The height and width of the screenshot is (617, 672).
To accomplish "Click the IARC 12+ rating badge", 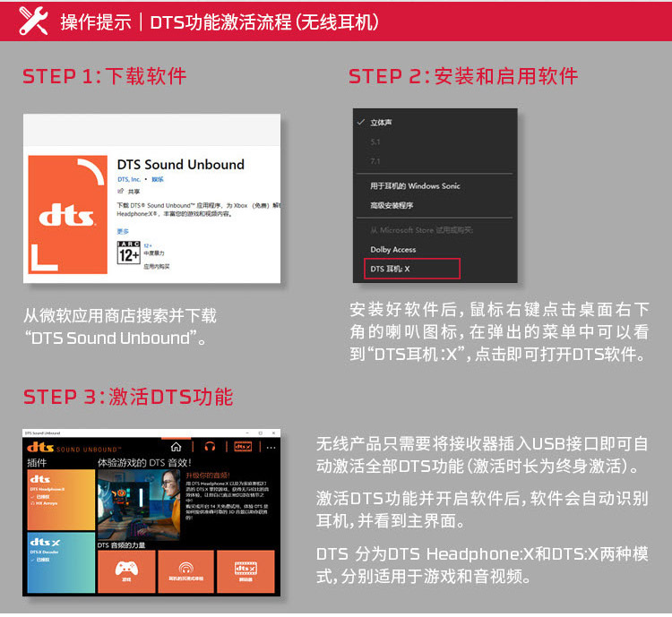I will (x=128, y=253).
